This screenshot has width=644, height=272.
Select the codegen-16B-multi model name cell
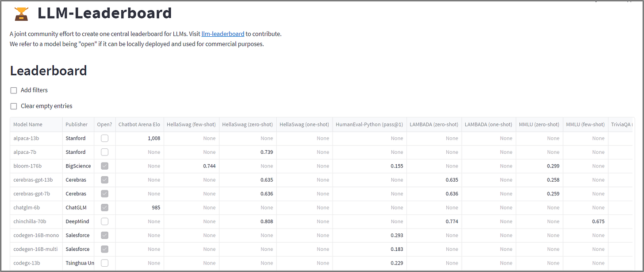click(x=36, y=249)
